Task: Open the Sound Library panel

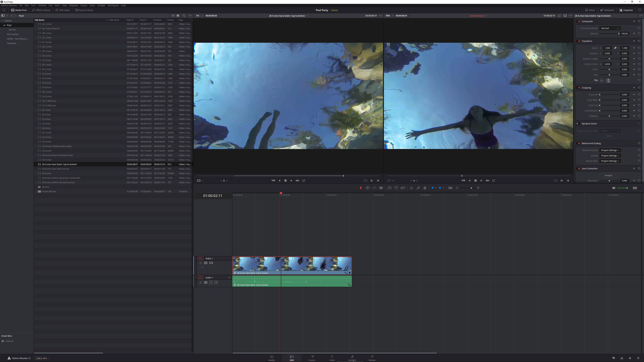Action: pyautogui.click(x=84, y=10)
